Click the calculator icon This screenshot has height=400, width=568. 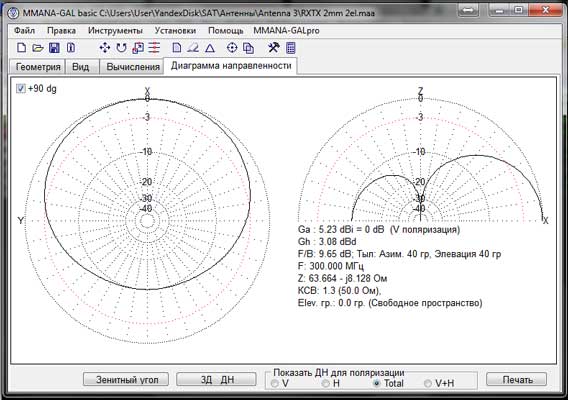point(291,48)
